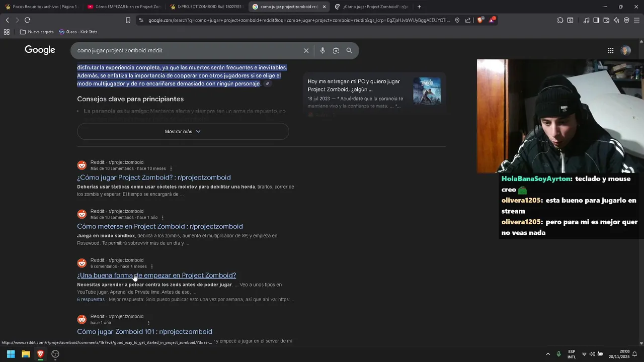Open the Brave Rewards triangle icon
The image size is (644, 362).
[x=493, y=20]
